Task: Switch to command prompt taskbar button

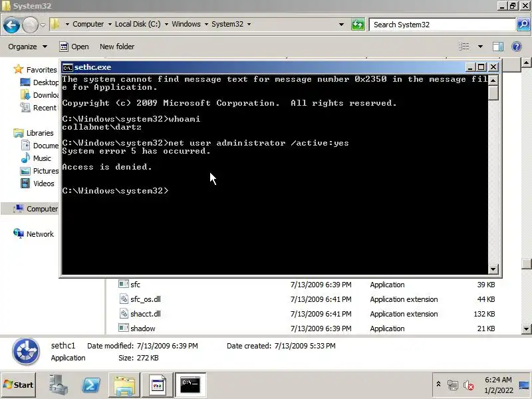Action: (x=190, y=385)
